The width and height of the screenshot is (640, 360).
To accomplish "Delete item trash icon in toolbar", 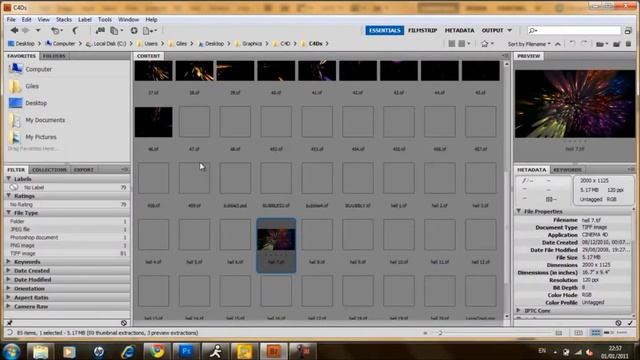I will tap(629, 44).
